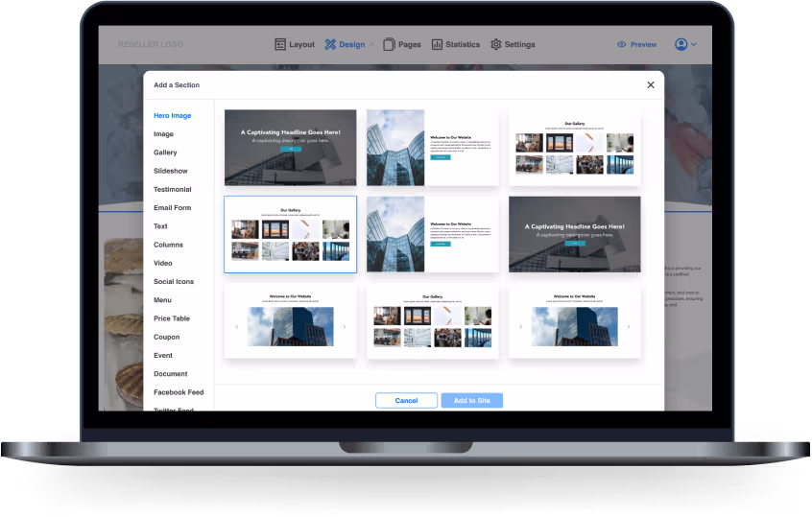
Task: Select Hero Image section category
Action: tap(173, 115)
